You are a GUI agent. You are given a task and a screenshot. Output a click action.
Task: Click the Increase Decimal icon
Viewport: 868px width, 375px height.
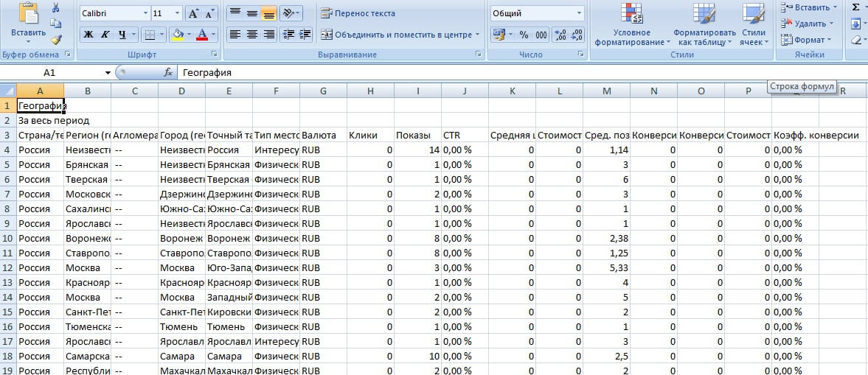click(559, 35)
